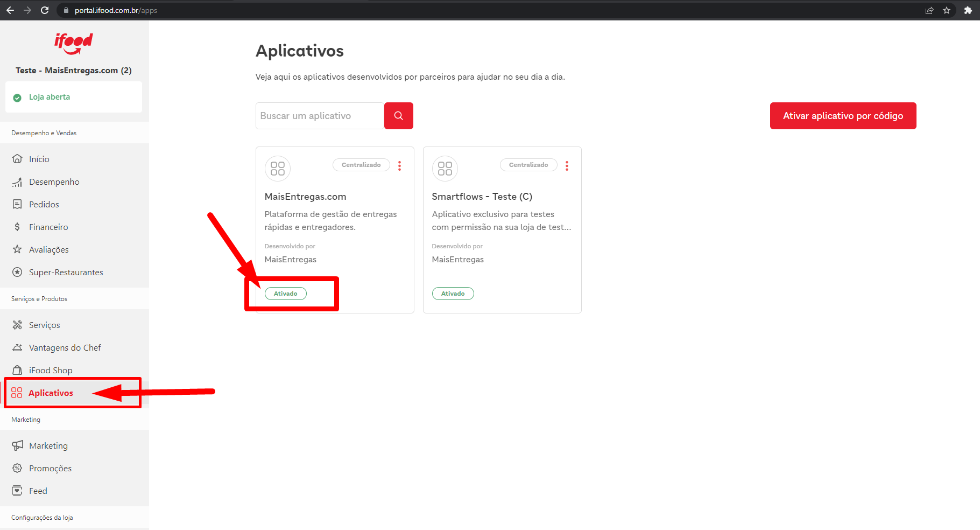Open the three-dot menu on MaisEntregas.com card
Viewport: 980px width, 530px height.
click(x=399, y=165)
